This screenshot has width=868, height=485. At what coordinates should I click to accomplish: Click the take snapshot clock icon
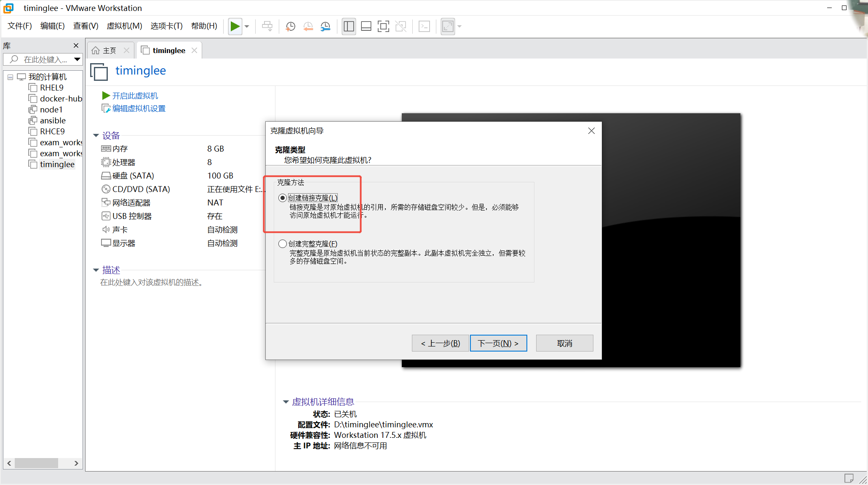tap(290, 27)
